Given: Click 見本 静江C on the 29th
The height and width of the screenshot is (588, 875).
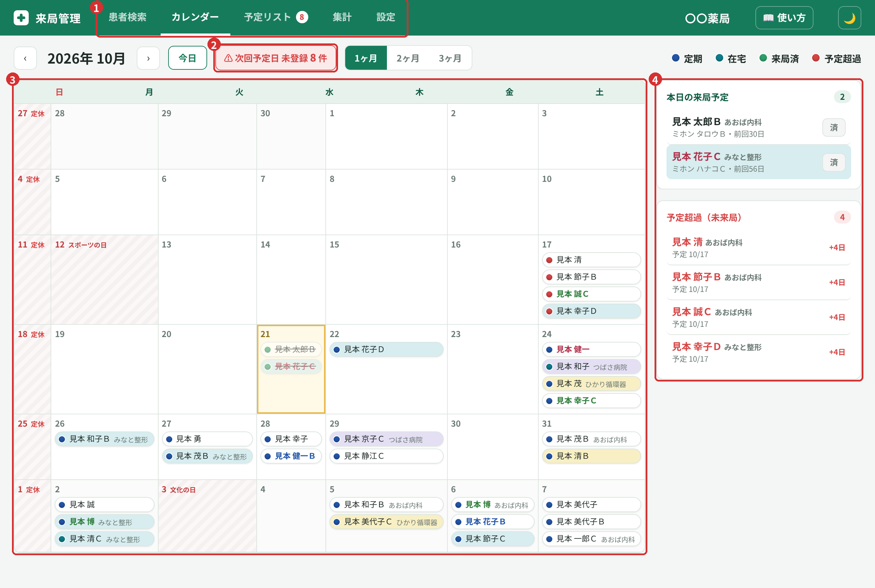Looking at the screenshot, I should click(386, 456).
